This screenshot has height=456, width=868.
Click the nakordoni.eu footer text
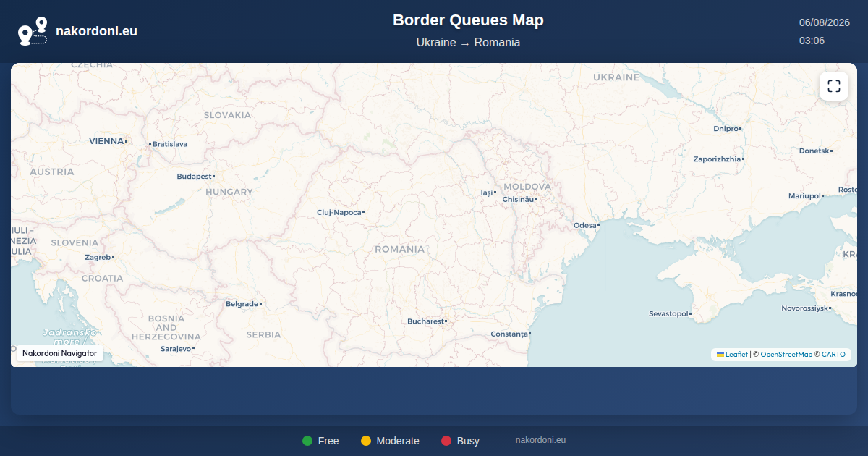pos(540,440)
